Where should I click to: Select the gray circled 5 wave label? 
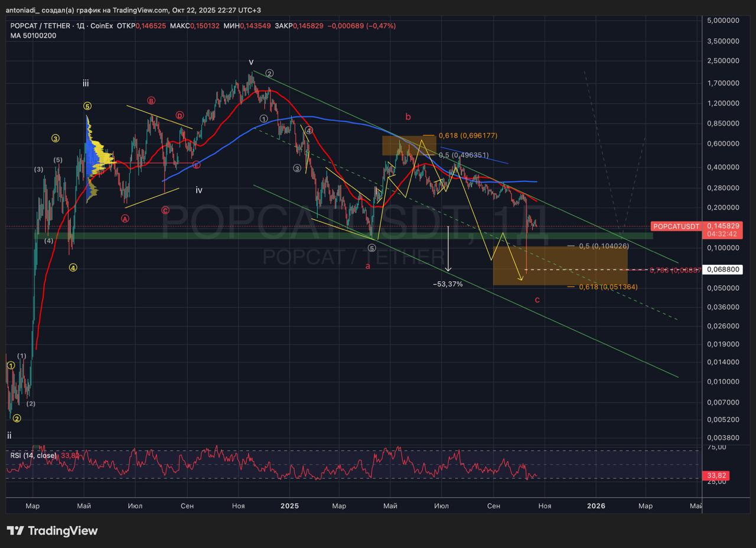tap(372, 247)
